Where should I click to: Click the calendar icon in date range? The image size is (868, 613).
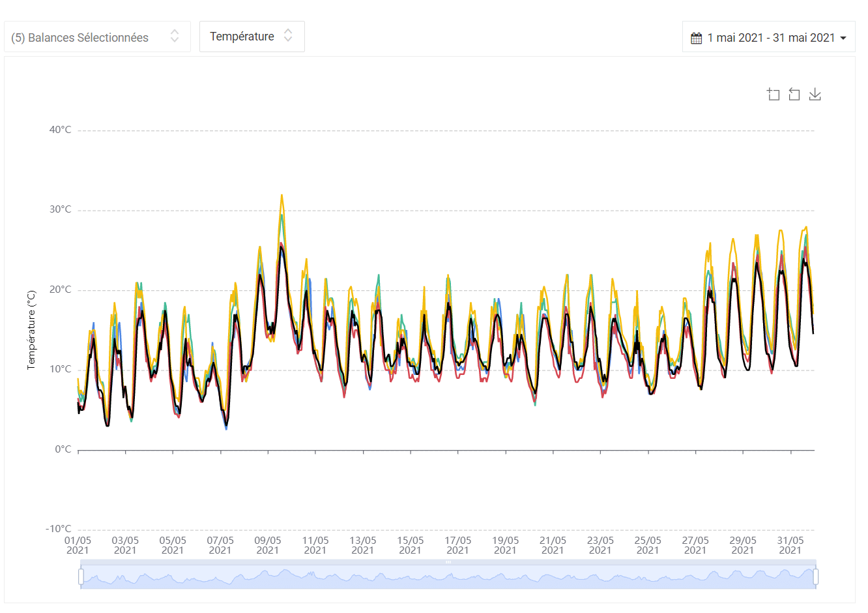[697, 38]
